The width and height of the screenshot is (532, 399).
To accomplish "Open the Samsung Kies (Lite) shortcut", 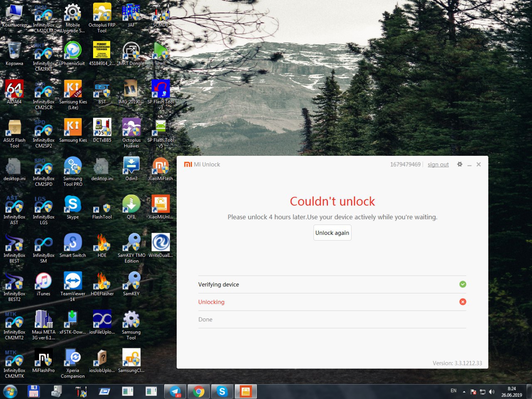I will [73, 95].
